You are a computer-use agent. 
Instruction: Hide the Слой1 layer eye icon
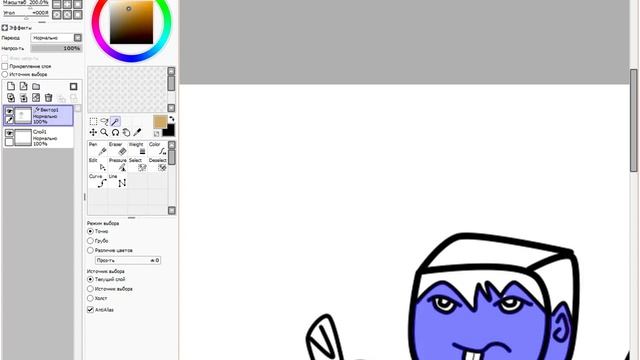(x=9, y=133)
